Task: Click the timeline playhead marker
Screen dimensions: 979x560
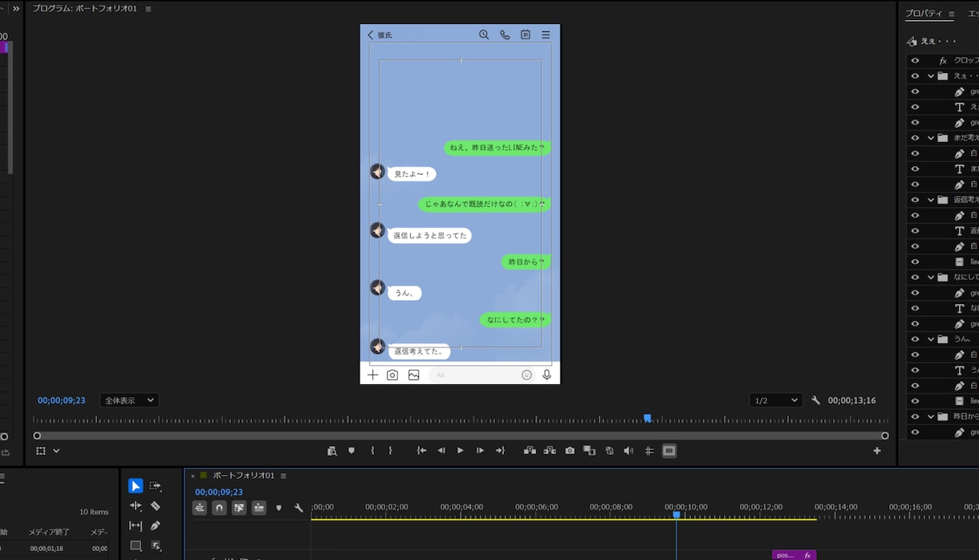Action: (x=676, y=515)
